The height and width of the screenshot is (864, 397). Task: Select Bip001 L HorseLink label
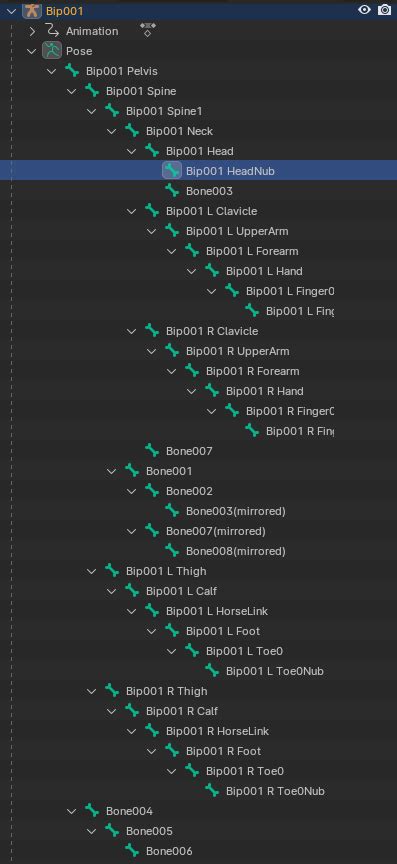[x=217, y=611]
